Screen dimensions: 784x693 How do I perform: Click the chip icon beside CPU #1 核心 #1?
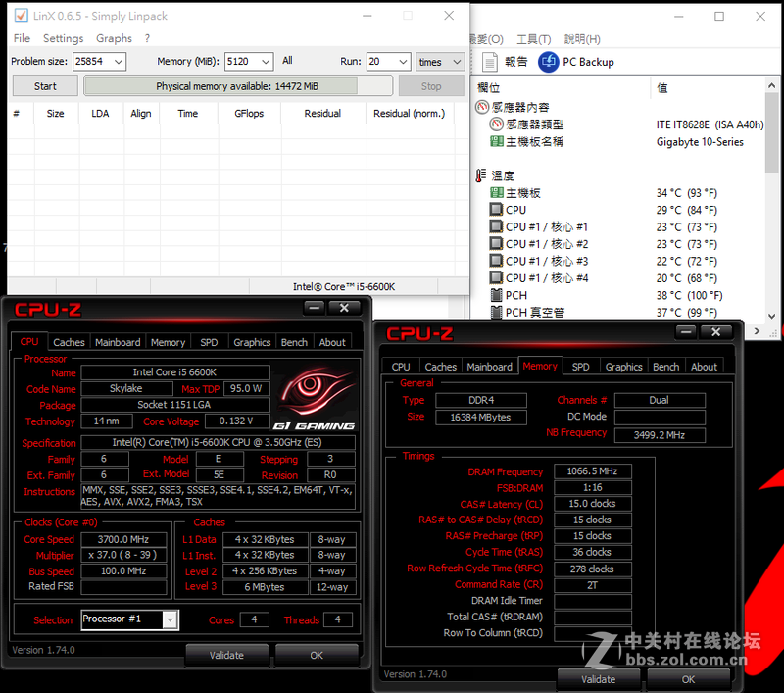pyautogui.click(x=499, y=227)
